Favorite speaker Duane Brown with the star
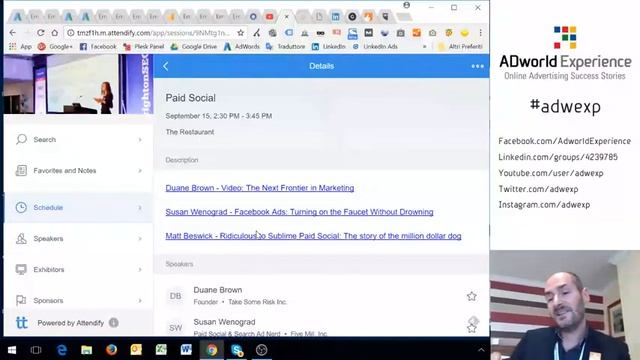 pos(471,296)
